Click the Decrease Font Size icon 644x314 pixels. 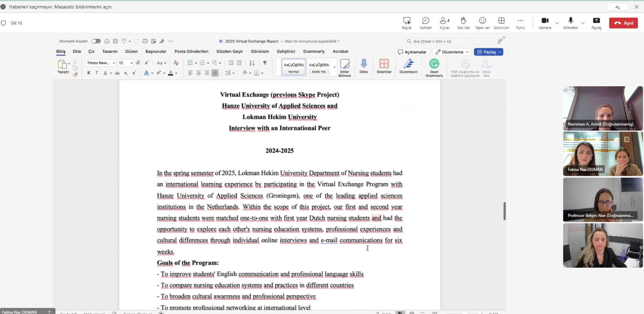(147, 63)
